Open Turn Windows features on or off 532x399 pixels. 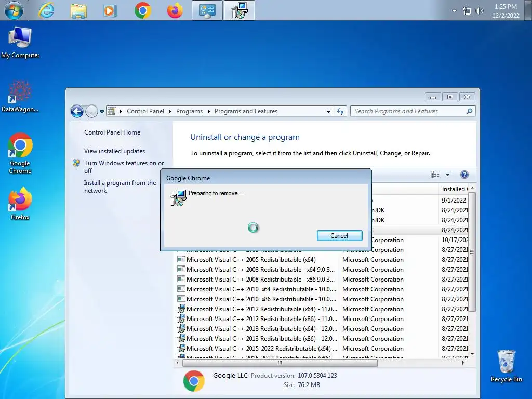124,167
